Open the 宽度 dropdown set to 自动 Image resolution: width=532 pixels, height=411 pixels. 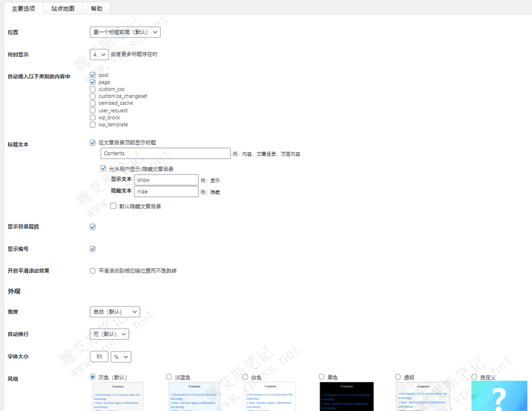[x=114, y=311]
